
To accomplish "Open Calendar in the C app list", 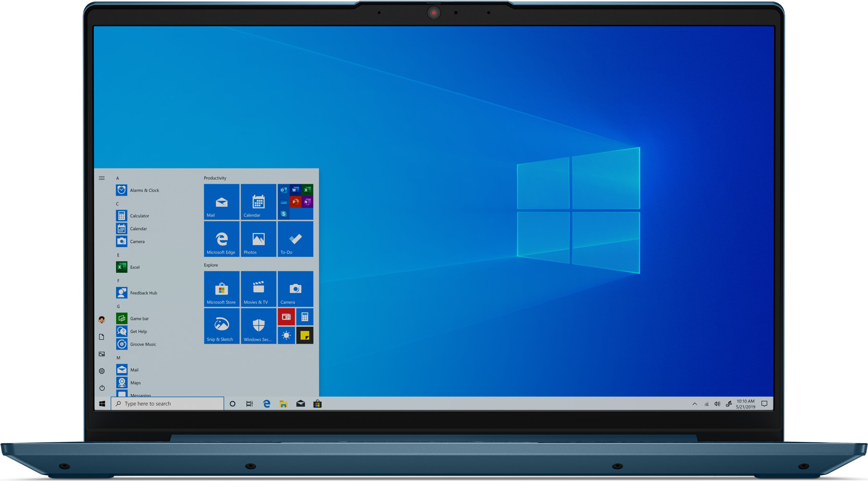I will [x=132, y=229].
